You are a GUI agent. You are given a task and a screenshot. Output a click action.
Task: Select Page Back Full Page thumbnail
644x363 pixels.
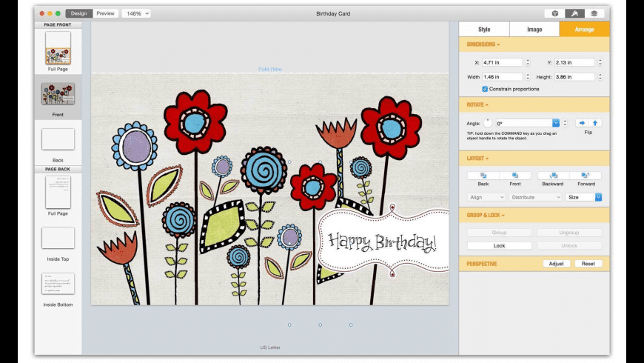(58, 193)
